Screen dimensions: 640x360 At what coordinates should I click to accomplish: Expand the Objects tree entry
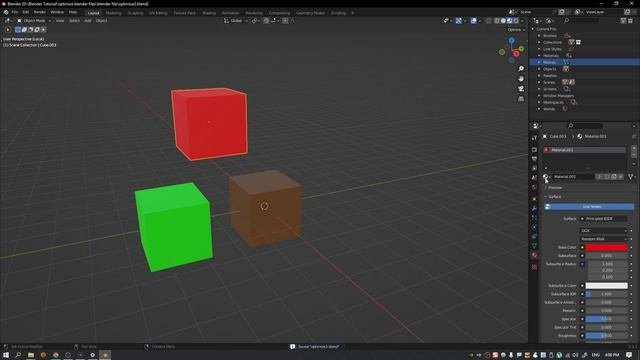[x=539, y=69]
